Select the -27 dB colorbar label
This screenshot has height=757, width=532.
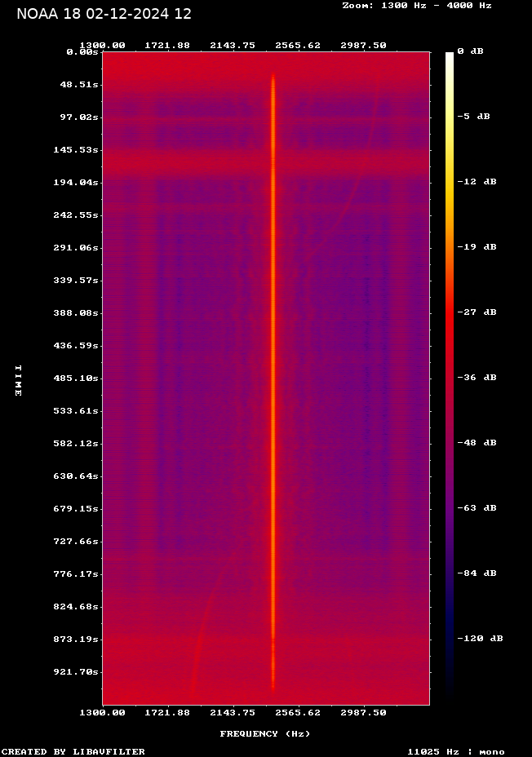click(x=476, y=312)
